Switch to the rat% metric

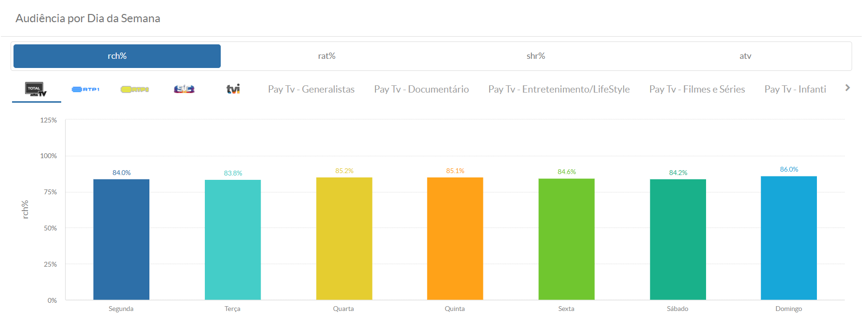[327, 56]
